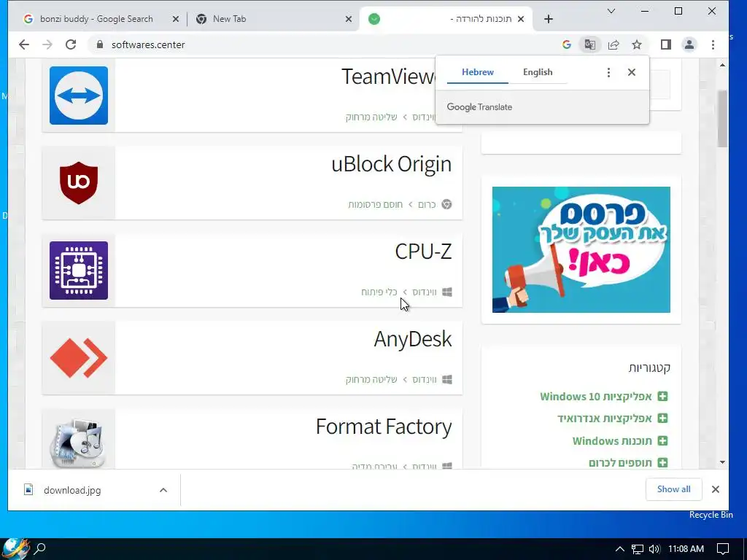Screen dimensions: 747x560
Task: Click the padlock site info icon
Action: [99, 44]
